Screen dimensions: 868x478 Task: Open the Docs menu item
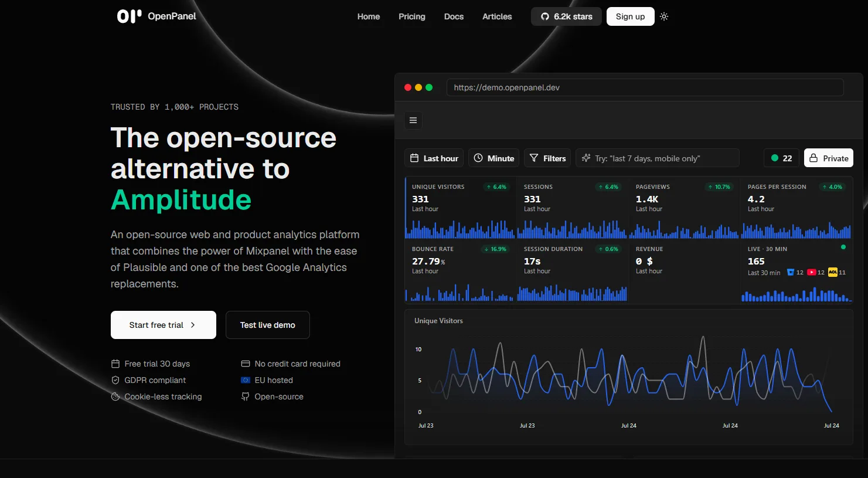454,16
